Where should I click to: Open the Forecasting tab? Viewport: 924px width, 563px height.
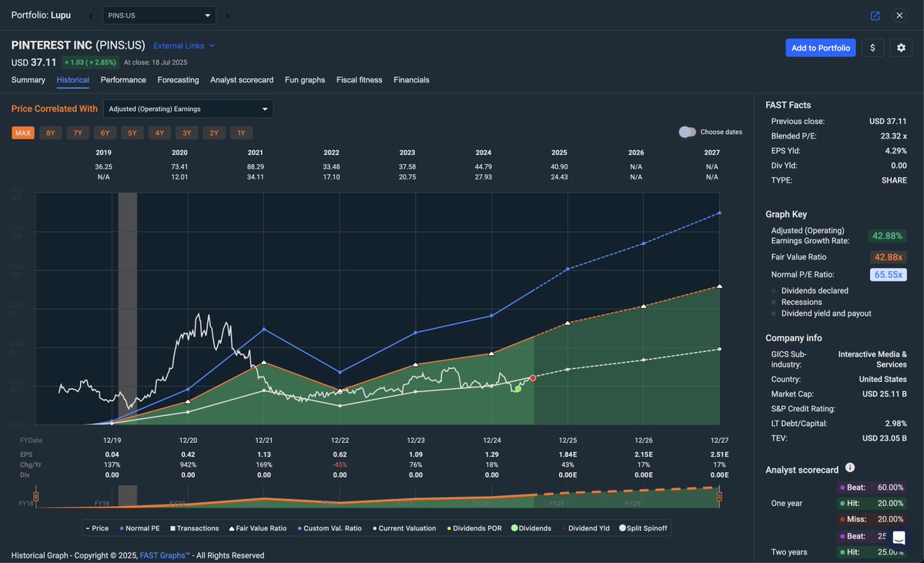pos(178,80)
